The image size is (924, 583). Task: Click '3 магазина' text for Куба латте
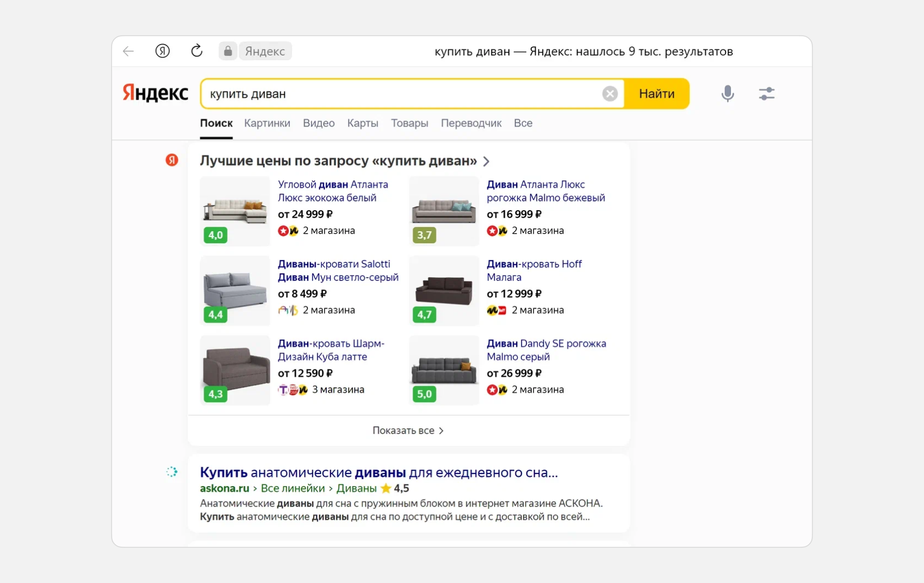(x=338, y=389)
